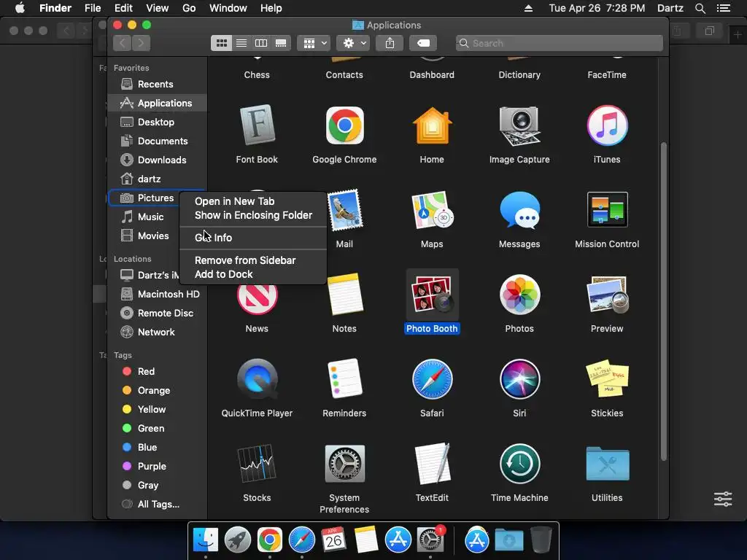Select the Photo Booth icon
The width and height of the screenshot is (747, 560).
(x=432, y=295)
